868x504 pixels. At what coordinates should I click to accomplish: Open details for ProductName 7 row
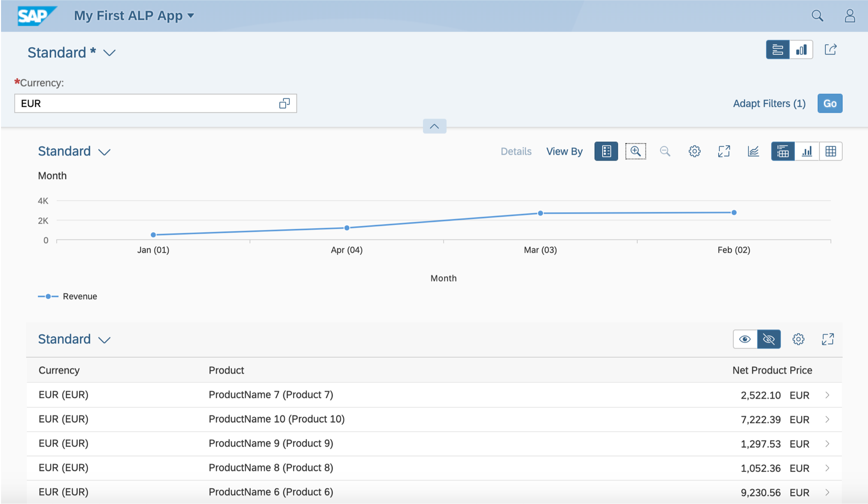pos(827,395)
